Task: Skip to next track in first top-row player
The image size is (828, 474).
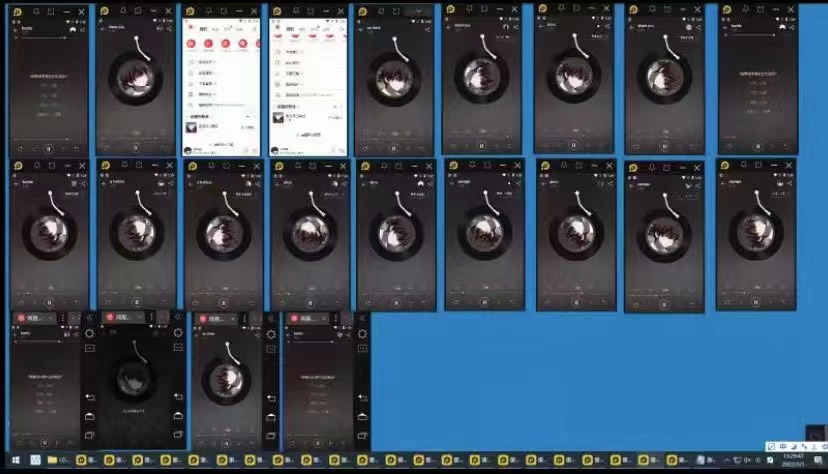Action: click(x=62, y=149)
